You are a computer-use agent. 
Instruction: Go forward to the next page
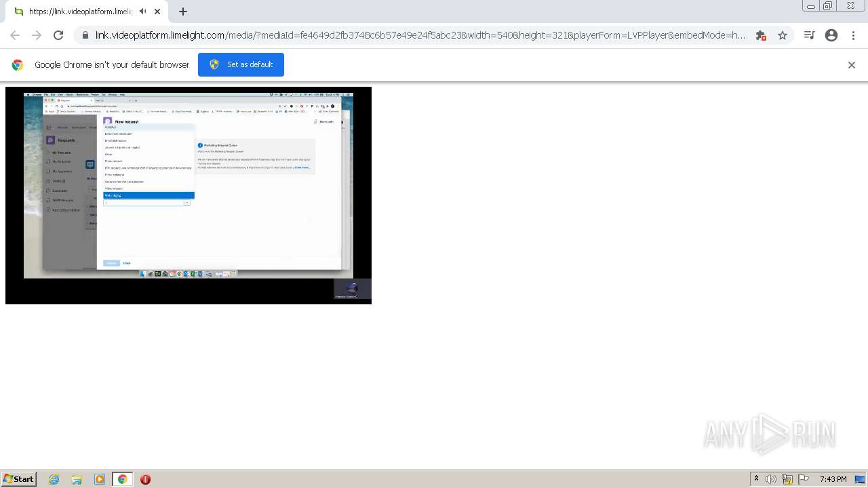[x=37, y=35]
